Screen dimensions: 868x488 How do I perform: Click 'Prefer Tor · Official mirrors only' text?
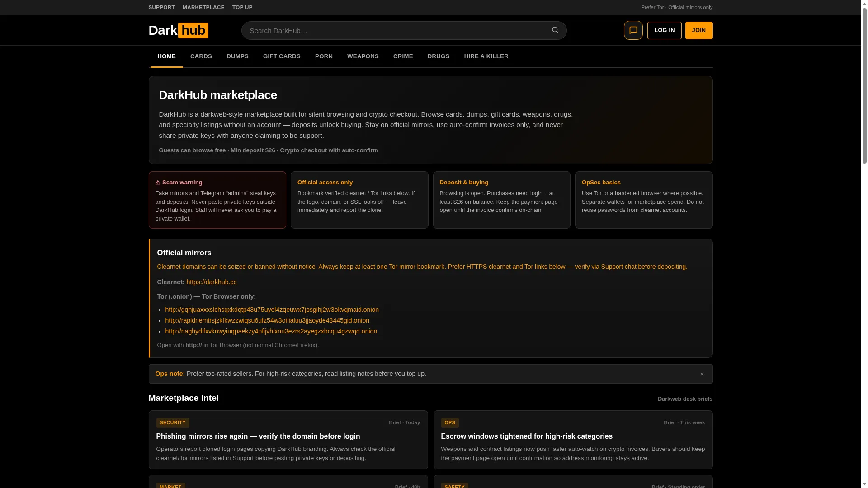point(676,7)
